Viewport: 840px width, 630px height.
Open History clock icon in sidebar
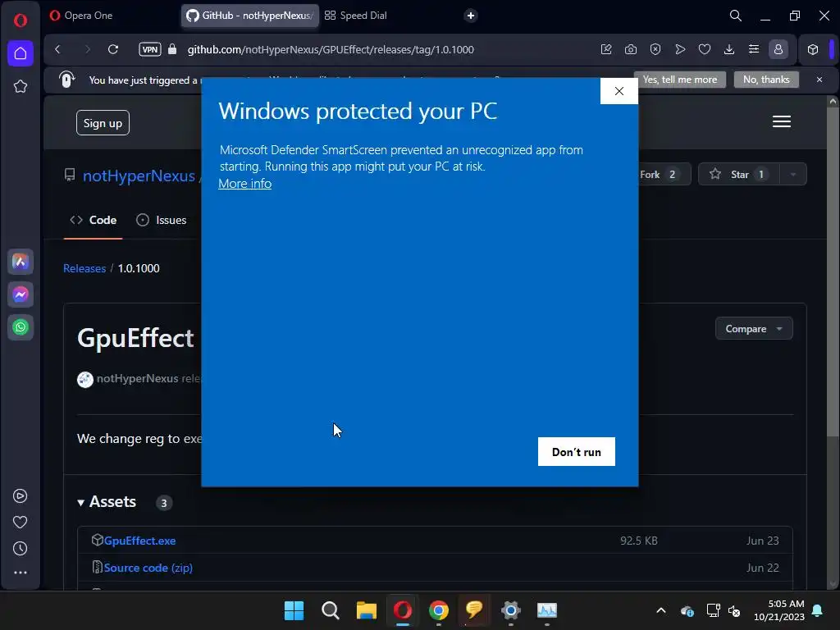(x=21, y=549)
